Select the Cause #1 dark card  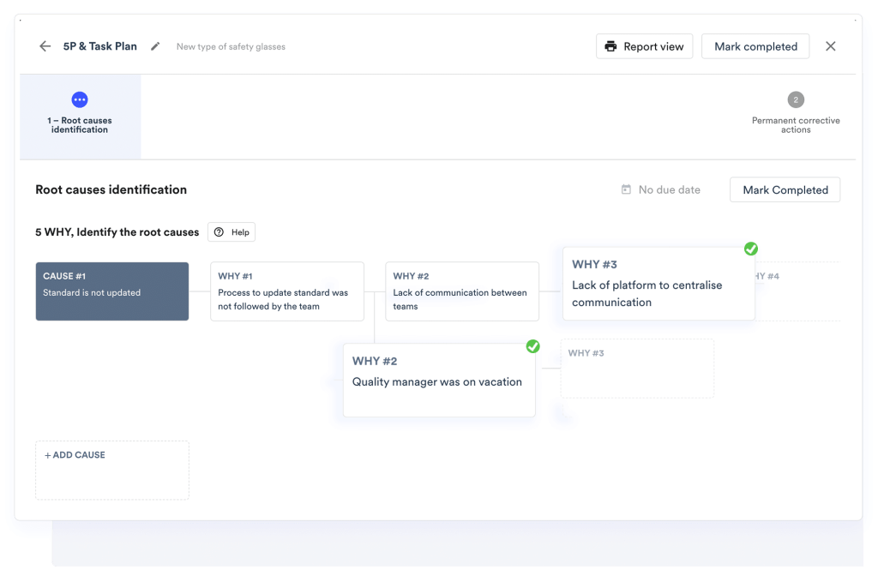[111, 291]
